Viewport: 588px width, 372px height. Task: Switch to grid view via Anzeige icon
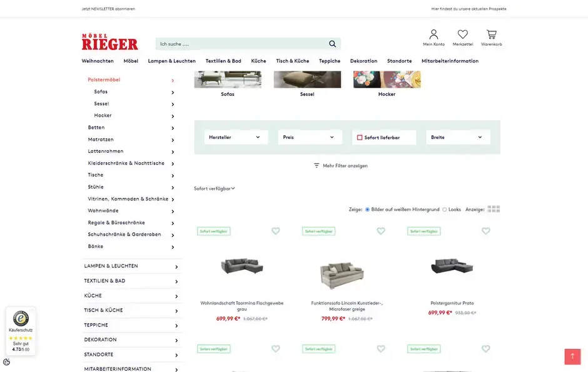pos(494,209)
